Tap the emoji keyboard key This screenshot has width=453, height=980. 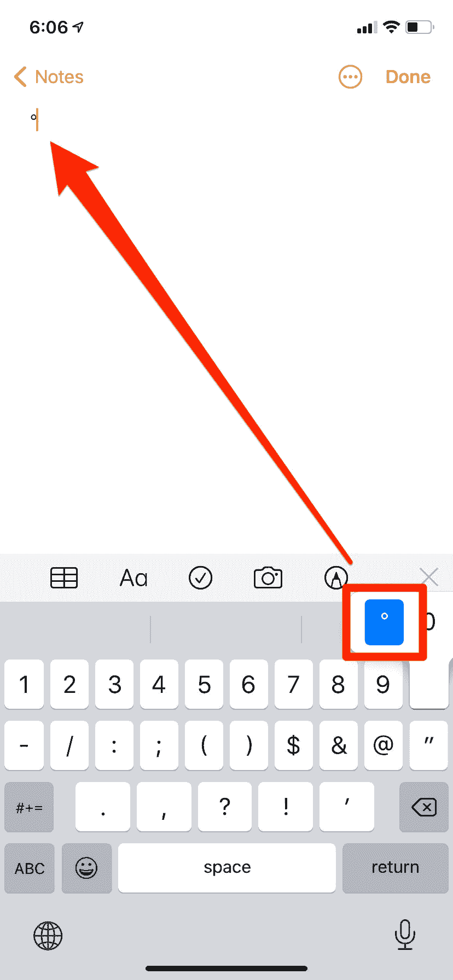[x=86, y=868]
